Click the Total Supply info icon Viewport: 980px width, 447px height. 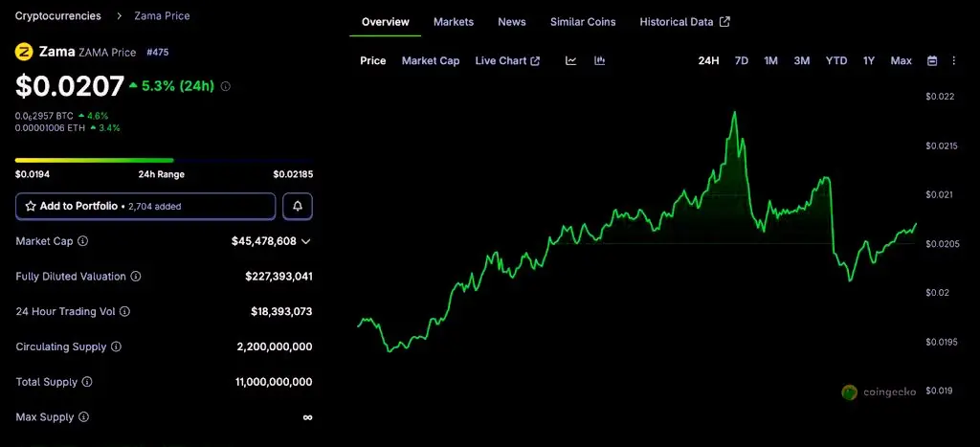tap(87, 381)
